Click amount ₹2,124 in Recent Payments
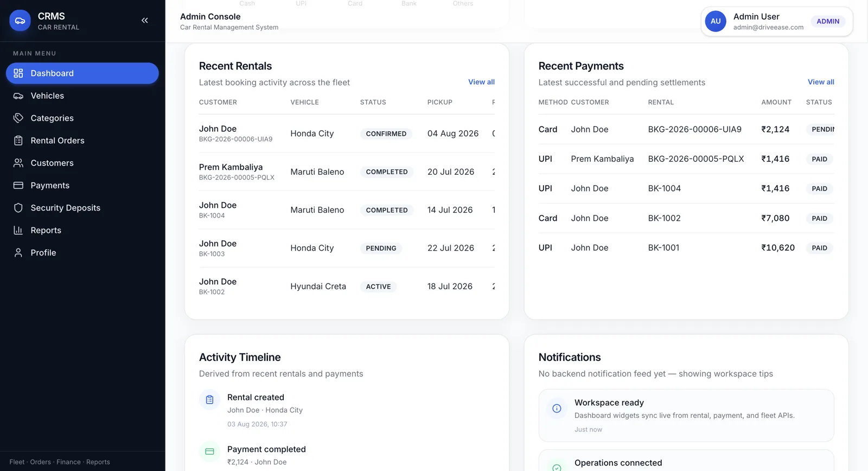Image resolution: width=868 pixels, height=471 pixels. [775, 129]
